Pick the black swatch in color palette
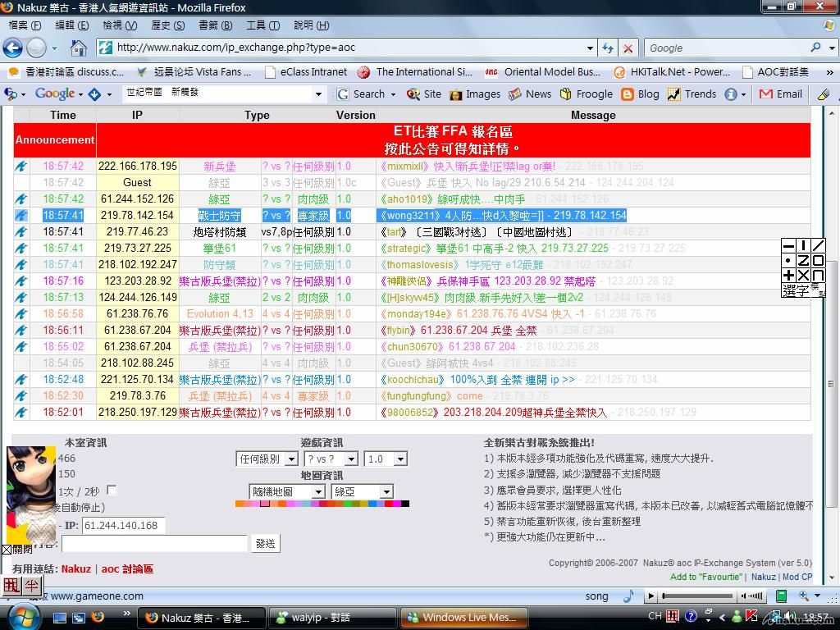 click(x=405, y=504)
